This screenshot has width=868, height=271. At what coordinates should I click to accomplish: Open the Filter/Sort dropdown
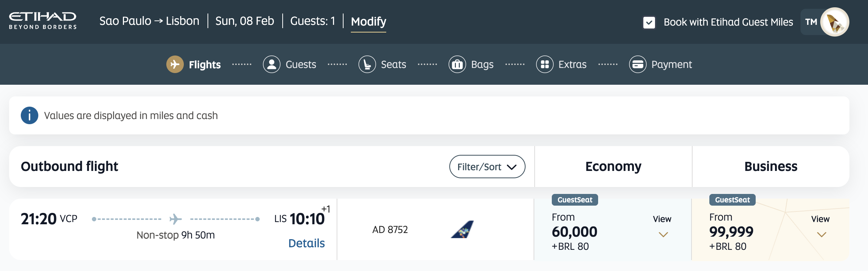click(x=487, y=167)
